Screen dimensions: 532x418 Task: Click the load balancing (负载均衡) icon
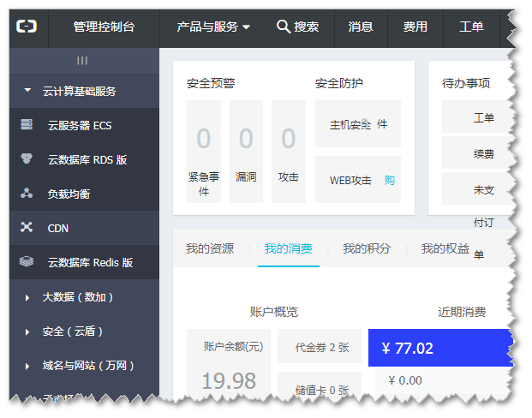point(27,194)
